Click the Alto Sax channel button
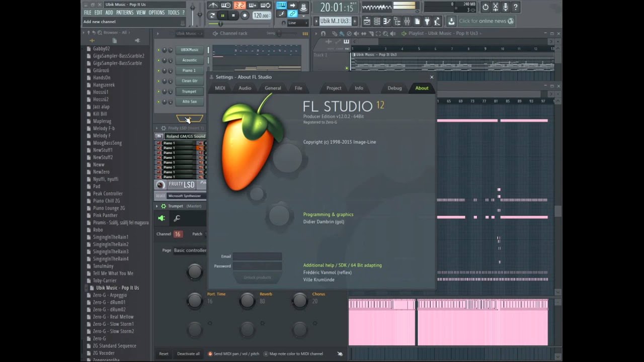Image resolution: width=644 pixels, height=362 pixels. pyautogui.click(x=189, y=102)
